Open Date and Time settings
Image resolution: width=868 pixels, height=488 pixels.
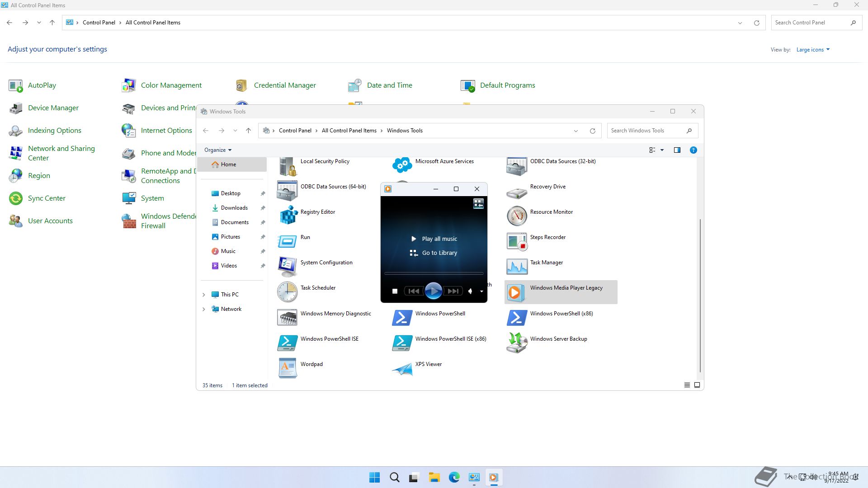[x=380, y=85]
